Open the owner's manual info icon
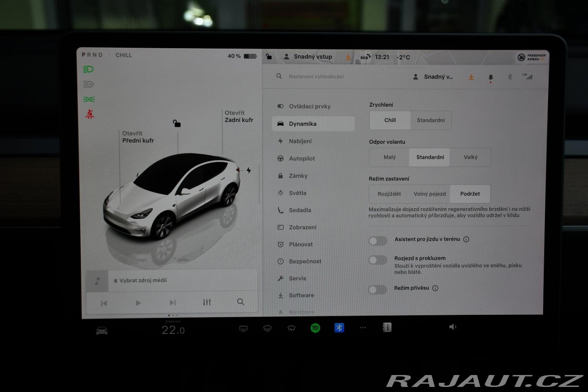This screenshot has height=392, width=588. 387,327
